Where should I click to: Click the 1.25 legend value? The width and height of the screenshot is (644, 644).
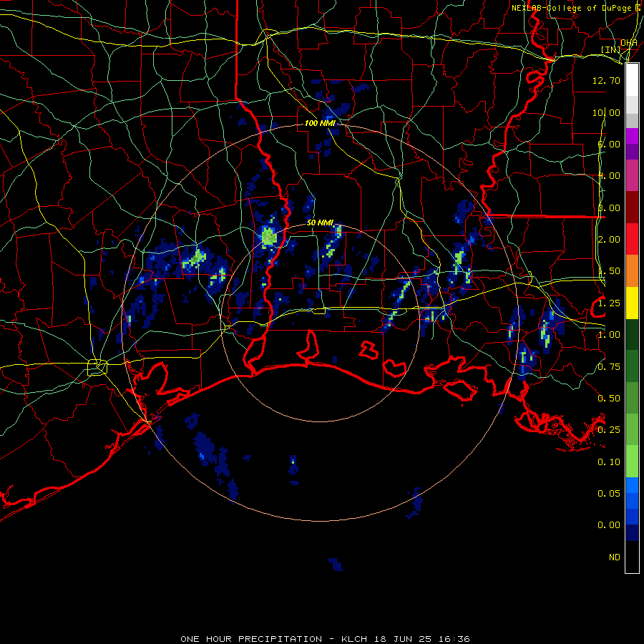[609, 303]
